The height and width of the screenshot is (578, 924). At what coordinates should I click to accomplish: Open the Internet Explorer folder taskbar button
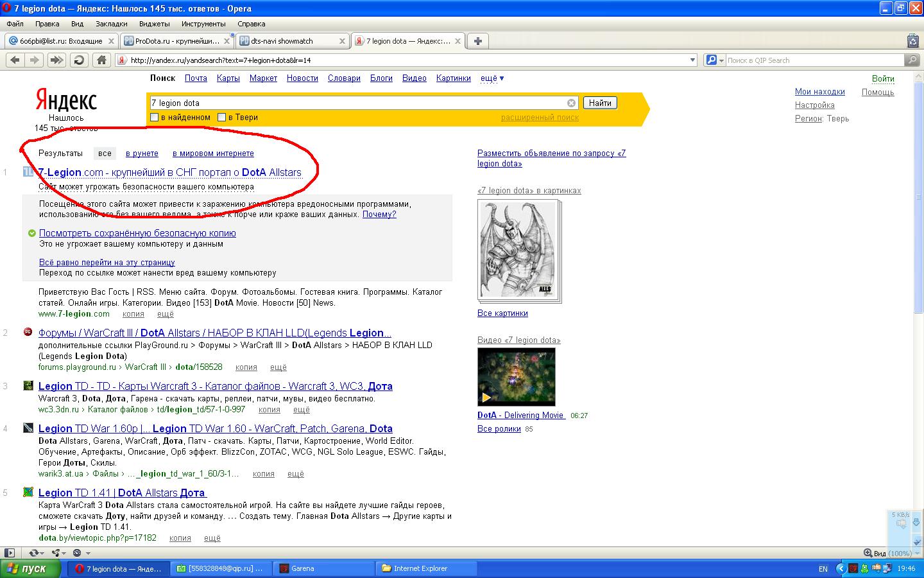click(427, 568)
